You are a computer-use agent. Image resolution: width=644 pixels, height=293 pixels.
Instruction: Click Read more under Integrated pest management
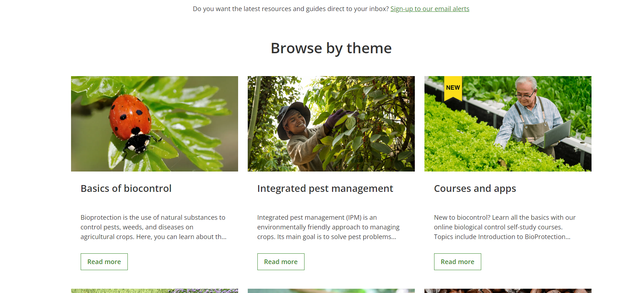coord(281,262)
